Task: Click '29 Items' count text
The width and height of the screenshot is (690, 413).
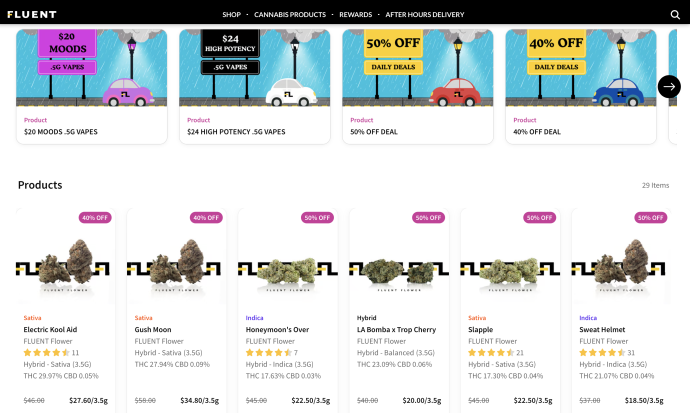Action: [x=655, y=185]
